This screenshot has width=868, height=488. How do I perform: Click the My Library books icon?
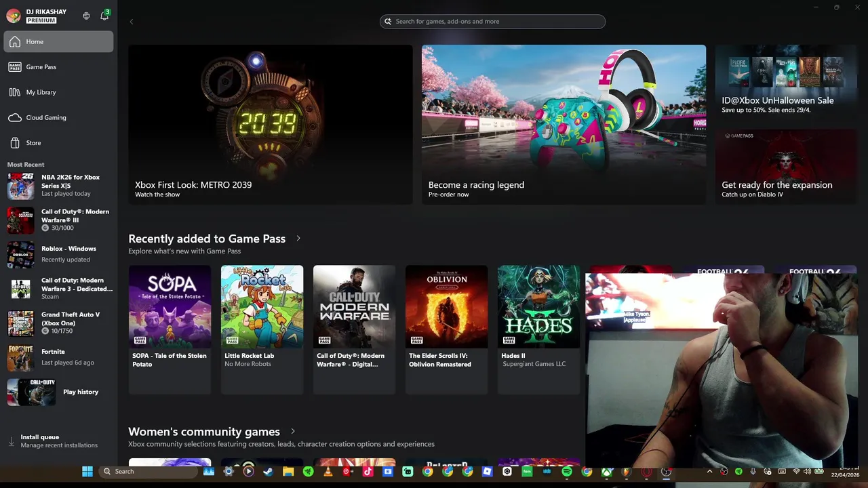[15, 92]
